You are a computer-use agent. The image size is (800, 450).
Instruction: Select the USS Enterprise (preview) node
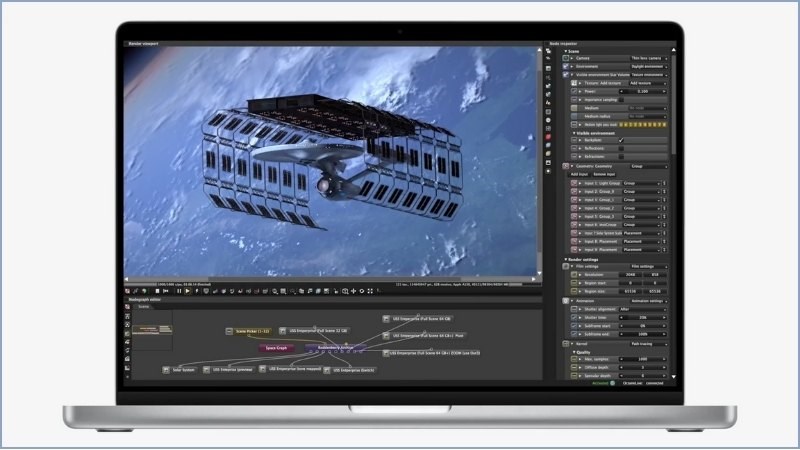(229, 369)
